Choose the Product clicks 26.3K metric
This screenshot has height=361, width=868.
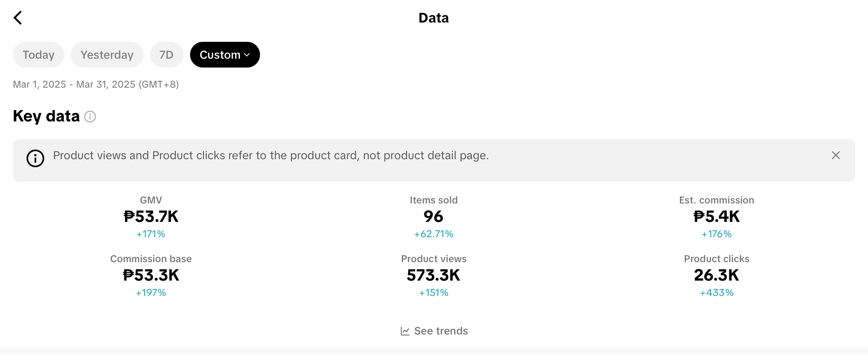coord(717,275)
